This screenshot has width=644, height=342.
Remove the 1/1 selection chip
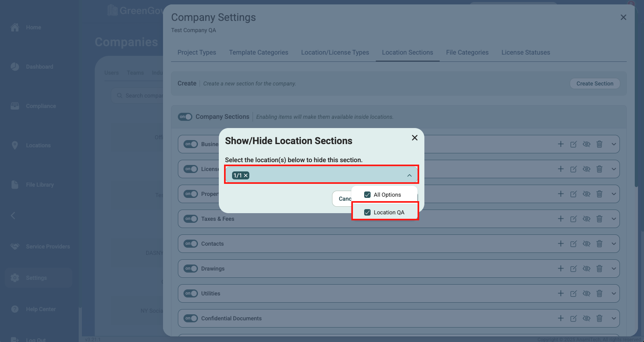[x=246, y=175]
